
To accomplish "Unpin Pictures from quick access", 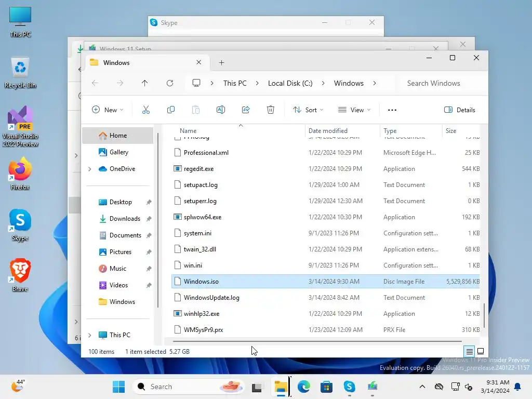I will pyautogui.click(x=149, y=252).
